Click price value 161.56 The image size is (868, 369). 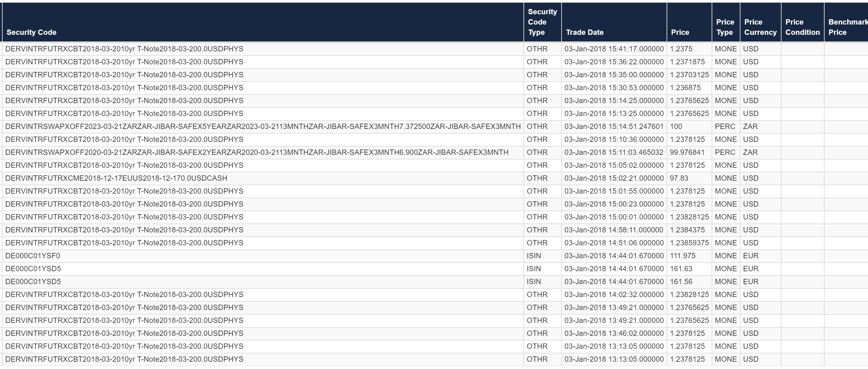[x=681, y=282]
